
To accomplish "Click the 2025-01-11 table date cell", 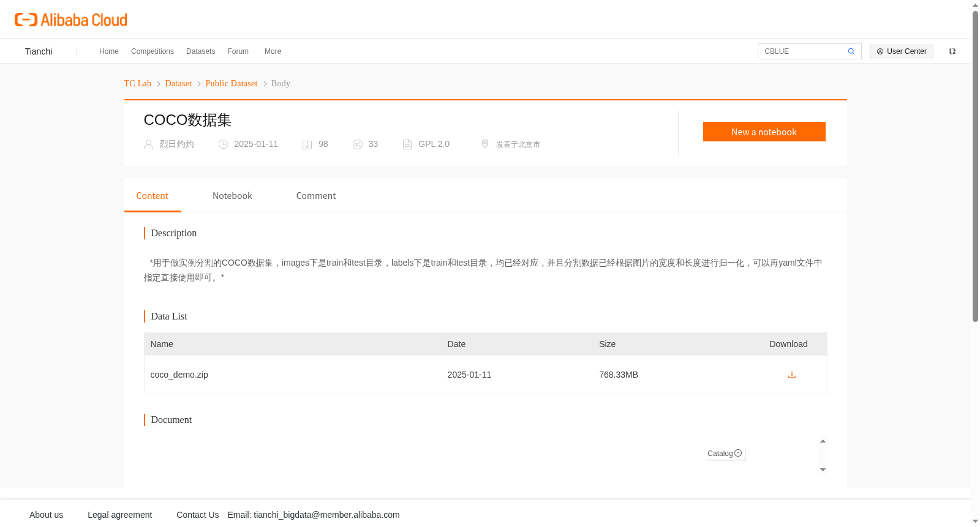I will pyautogui.click(x=469, y=375).
